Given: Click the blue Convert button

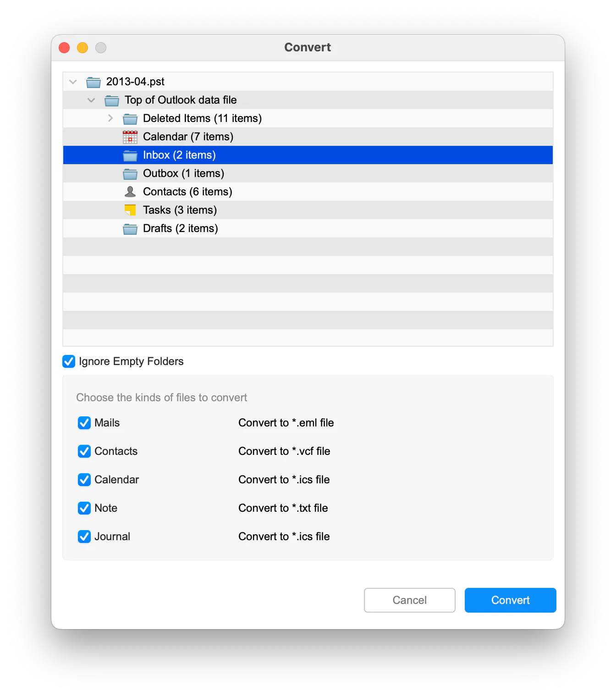Looking at the screenshot, I should point(511,600).
